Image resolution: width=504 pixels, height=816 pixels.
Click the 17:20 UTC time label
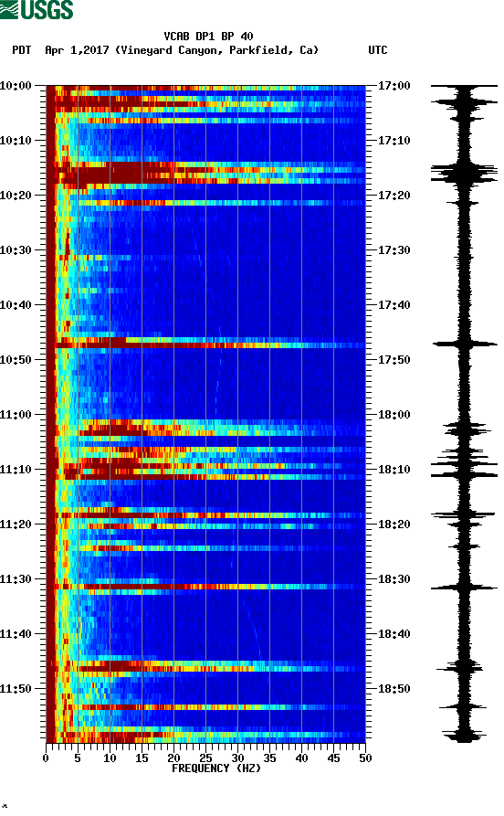(394, 196)
